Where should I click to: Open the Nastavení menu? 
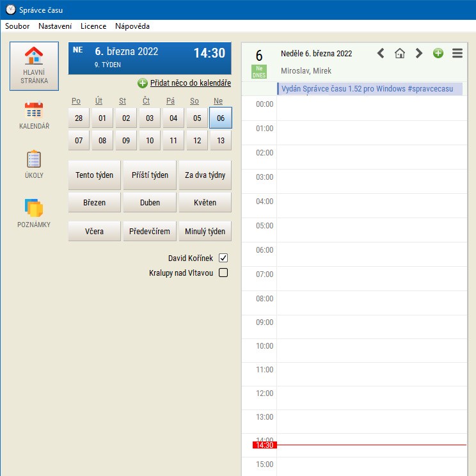tap(55, 26)
